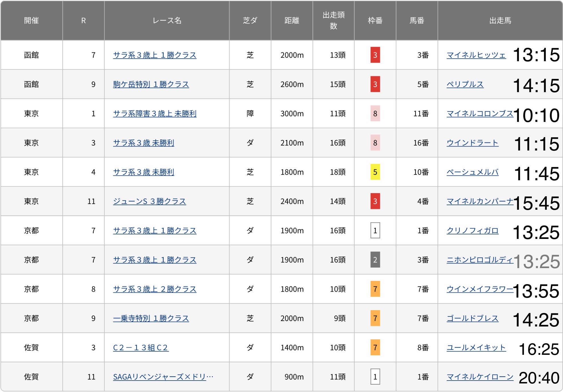Click the ウインドラート horse link
The height and width of the screenshot is (392, 563).
472,143
